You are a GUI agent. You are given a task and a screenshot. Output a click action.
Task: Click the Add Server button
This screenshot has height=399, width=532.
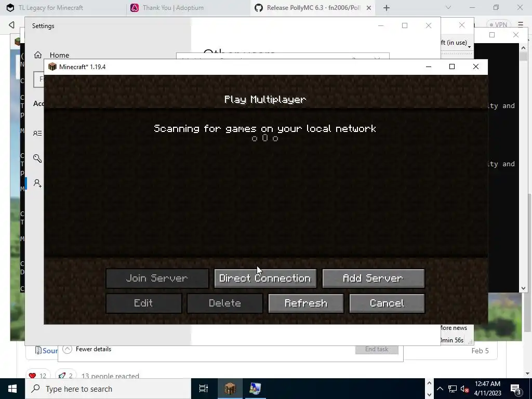[373, 278]
